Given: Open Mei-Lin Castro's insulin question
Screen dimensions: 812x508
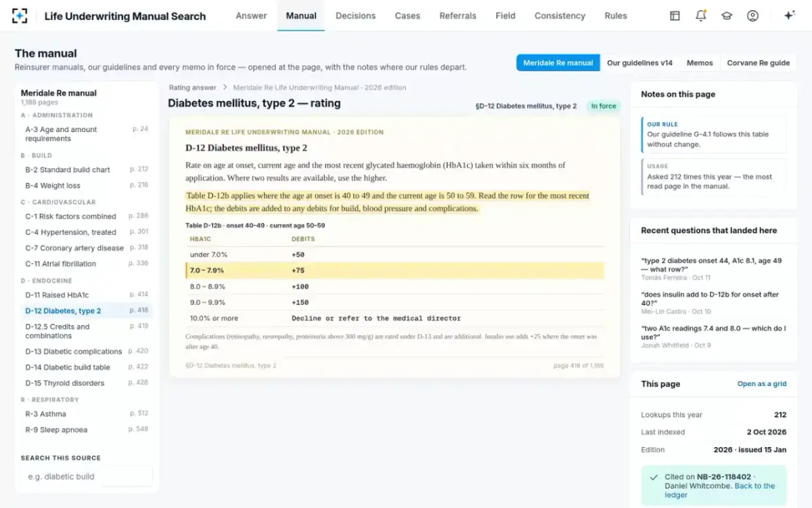Looking at the screenshot, I should 713,303.
